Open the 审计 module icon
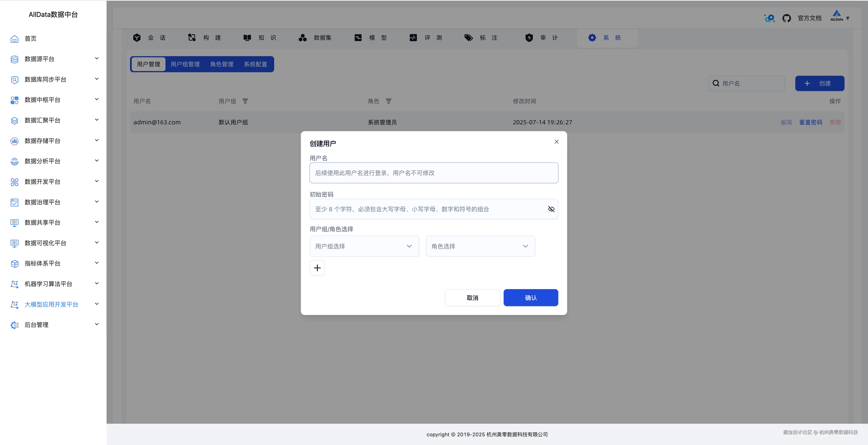This screenshot has width=868, height=445. point(529,38)
